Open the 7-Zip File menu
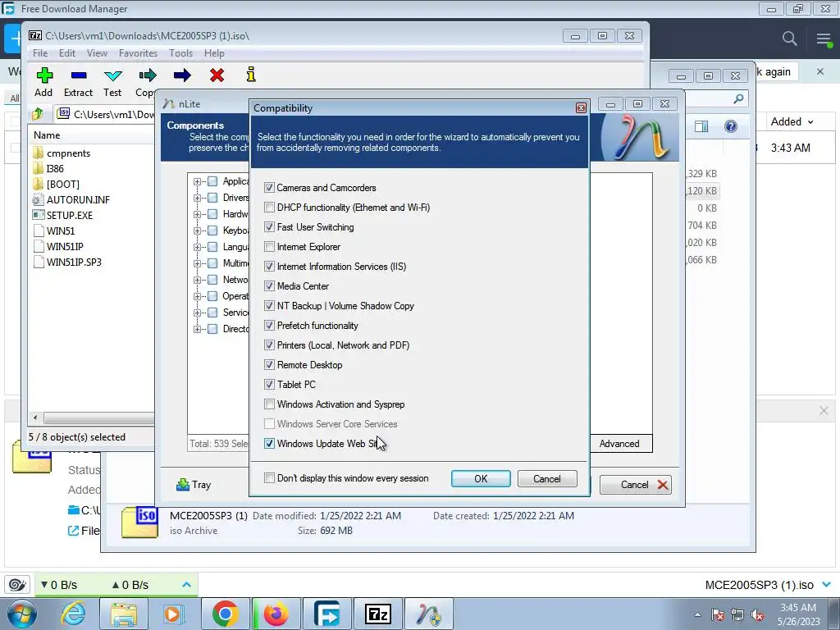840x630 pixels. tap(40, 53)
